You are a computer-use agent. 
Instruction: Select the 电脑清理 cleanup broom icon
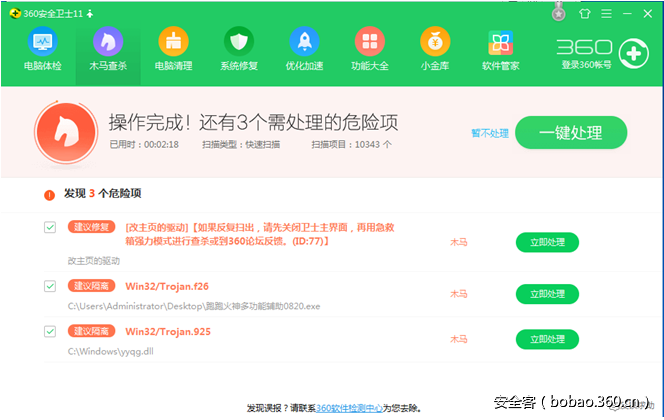coord(174,43)
